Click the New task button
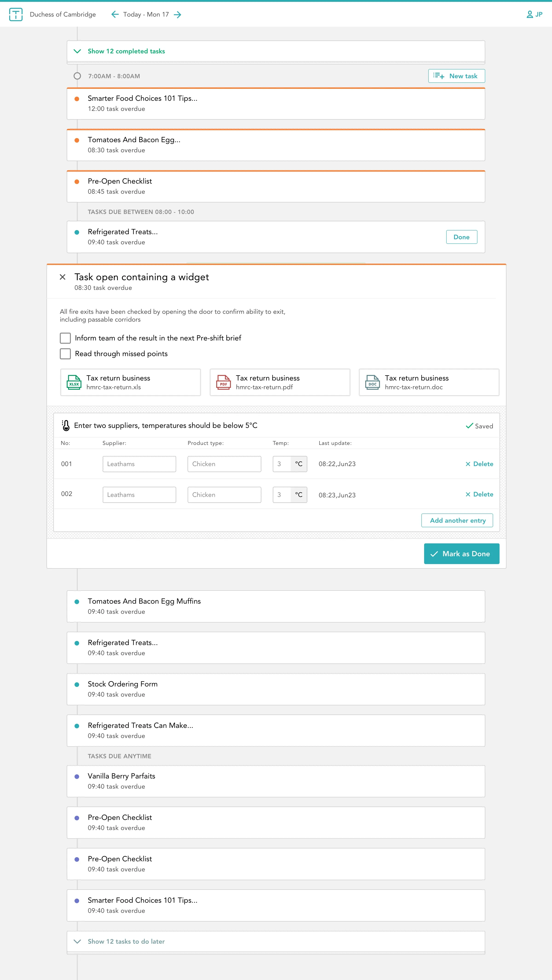552x980 pixels. pyautogui.click(x=456, y=76)
